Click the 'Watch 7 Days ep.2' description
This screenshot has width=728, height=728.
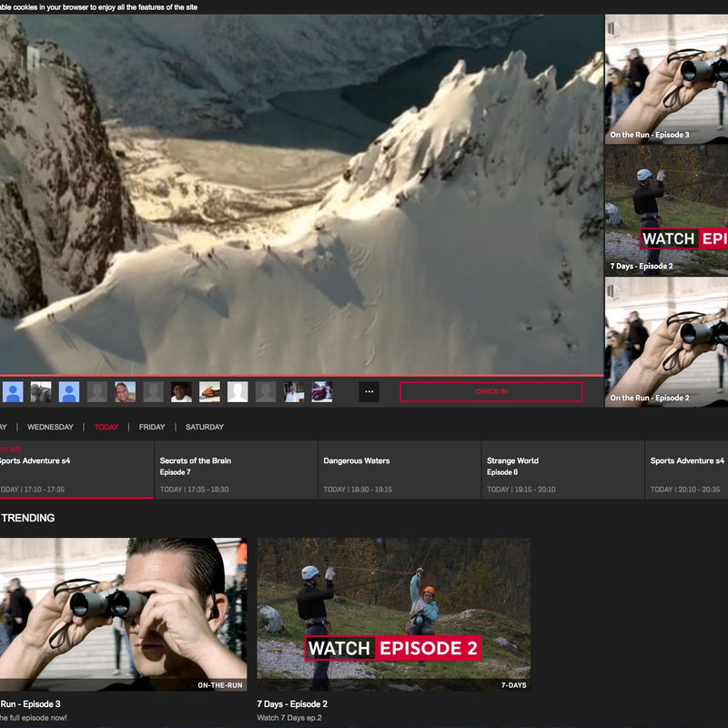pyautogui.click(x=288, y=718)
